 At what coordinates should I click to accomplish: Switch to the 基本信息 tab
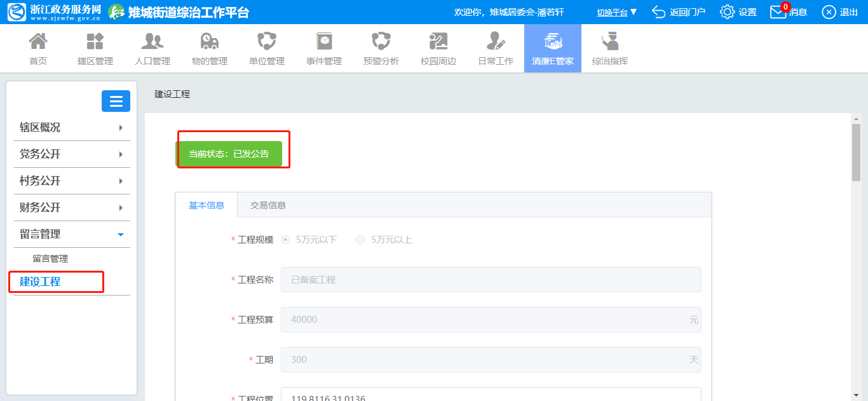(207, 205)
